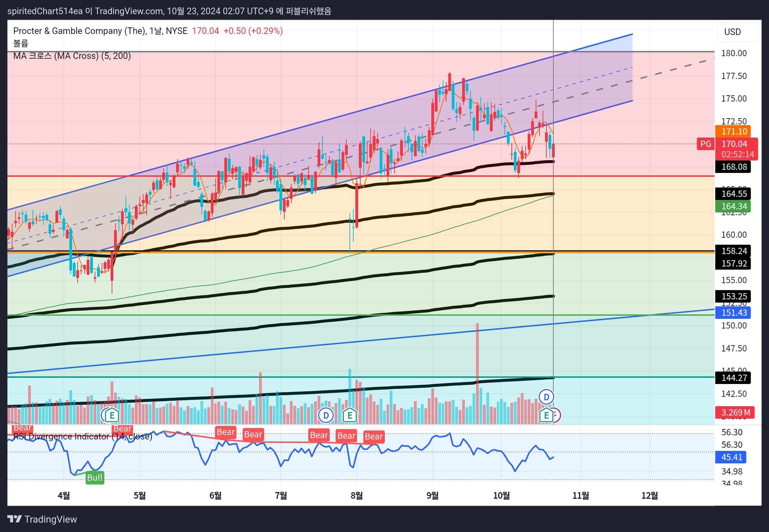The width and height of the screenshot is (769, 532).
Task: Click the +0.50 (+0.29%) change value
Action: coord(253,31)
